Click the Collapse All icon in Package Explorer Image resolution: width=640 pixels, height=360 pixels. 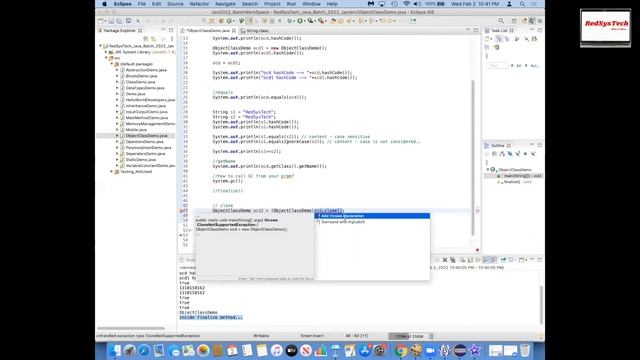[x=146, y=39]
